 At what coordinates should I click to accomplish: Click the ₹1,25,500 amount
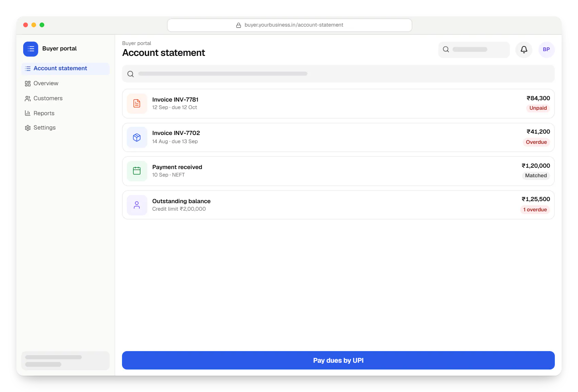(536, 199)
